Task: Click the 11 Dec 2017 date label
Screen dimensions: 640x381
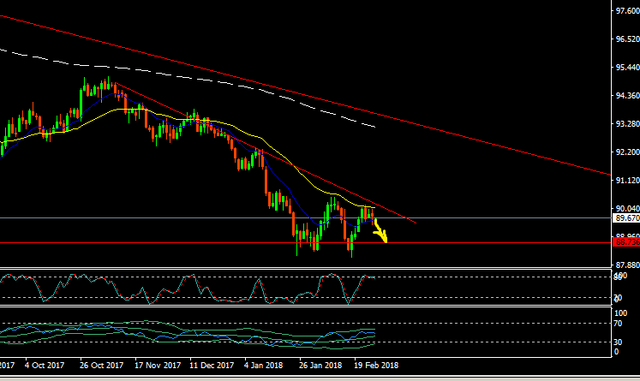Action: pyautogui.click(x=212, y=365)
